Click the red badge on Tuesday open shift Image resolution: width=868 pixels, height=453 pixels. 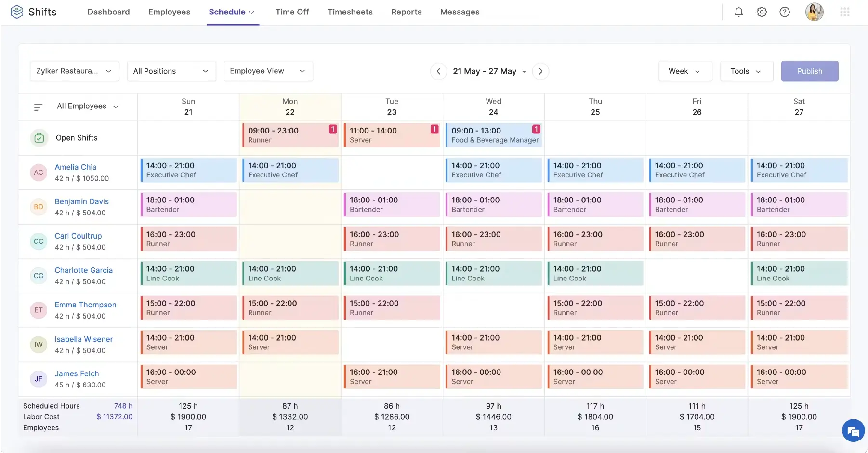434,129
